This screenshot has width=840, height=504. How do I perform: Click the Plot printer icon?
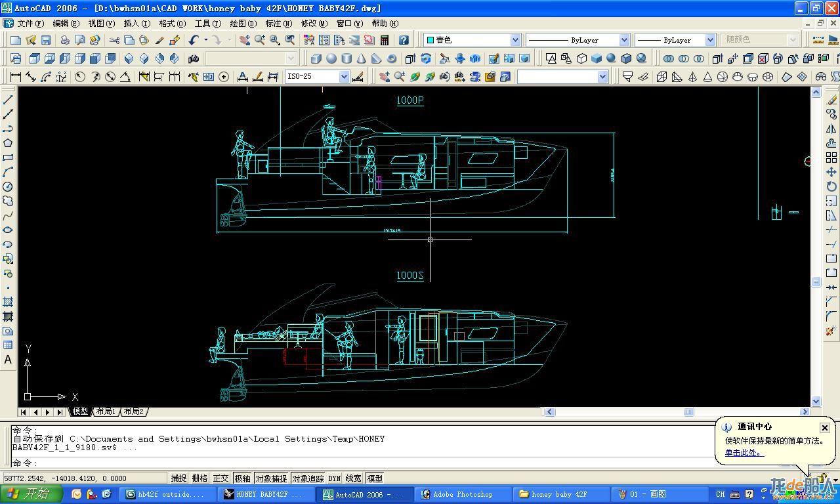[65, 40]
